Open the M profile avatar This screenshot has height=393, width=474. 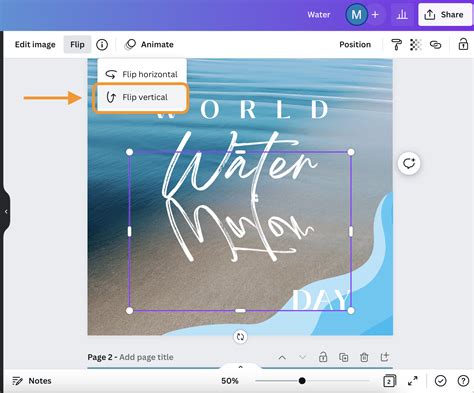coord(356,15)
